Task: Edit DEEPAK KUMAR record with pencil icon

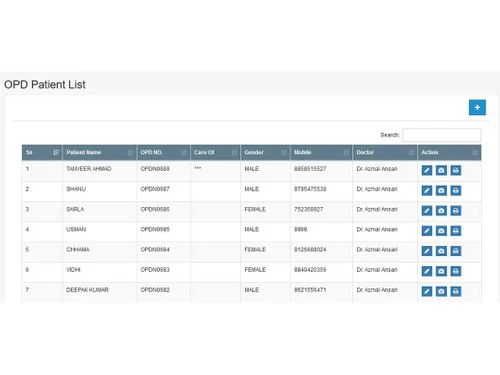Action: coord(427,291)
